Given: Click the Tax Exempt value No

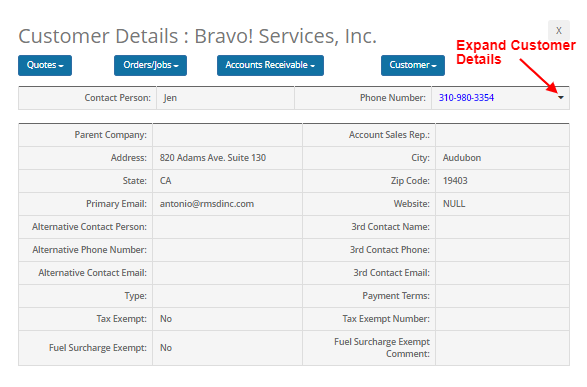Looking at the screenshot, I should pyautogui.click(x=166, y=319).
